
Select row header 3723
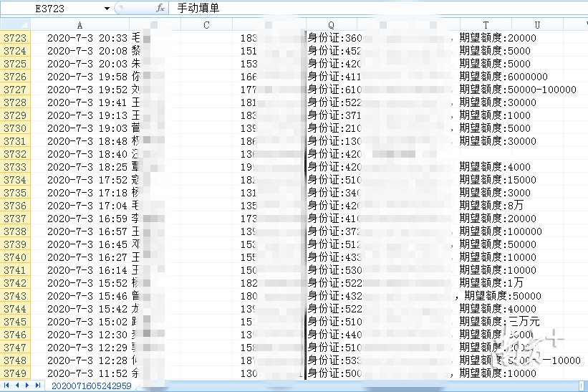coord(15,38)
